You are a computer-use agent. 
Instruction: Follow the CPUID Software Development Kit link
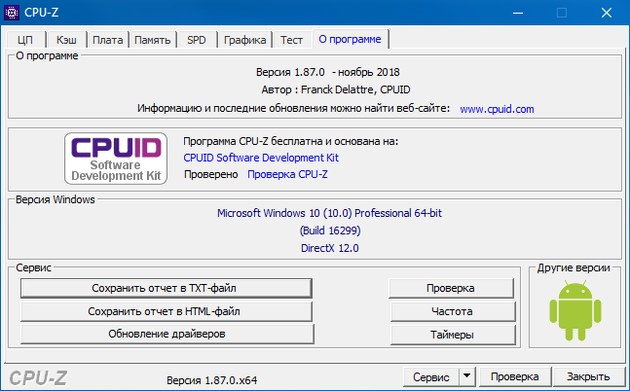tap(261, 158)
